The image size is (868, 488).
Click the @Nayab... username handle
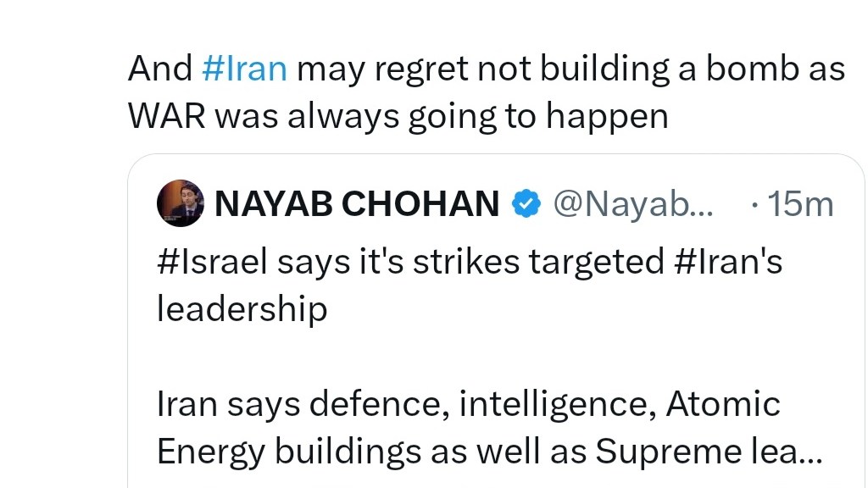pos(633,203)
